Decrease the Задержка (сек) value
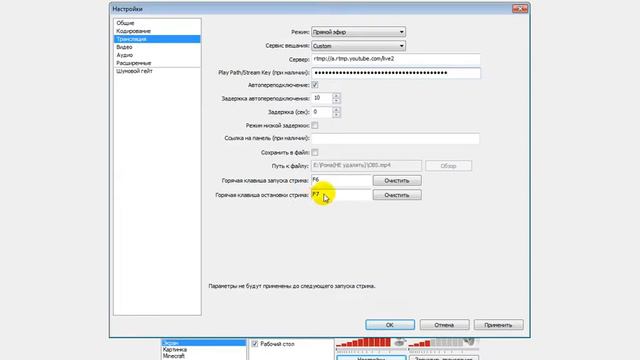640x360 pixels. 336,115
